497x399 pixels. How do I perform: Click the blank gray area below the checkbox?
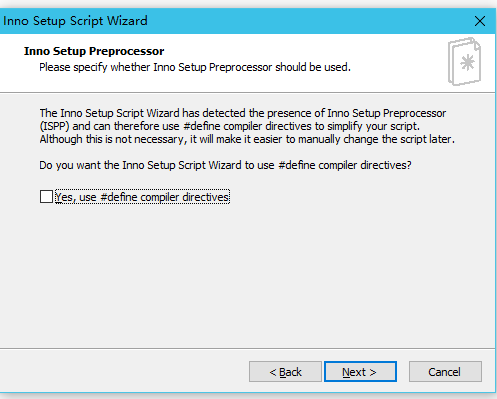click(247, 273)
